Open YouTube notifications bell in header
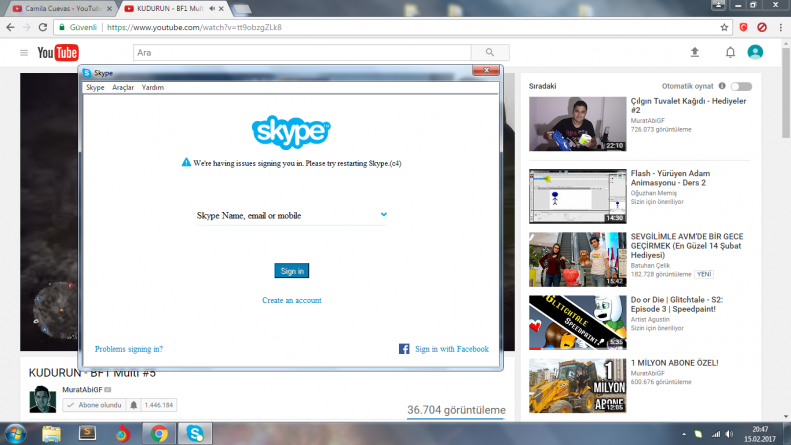Screen dimensions: 791x445 point(730,52)
